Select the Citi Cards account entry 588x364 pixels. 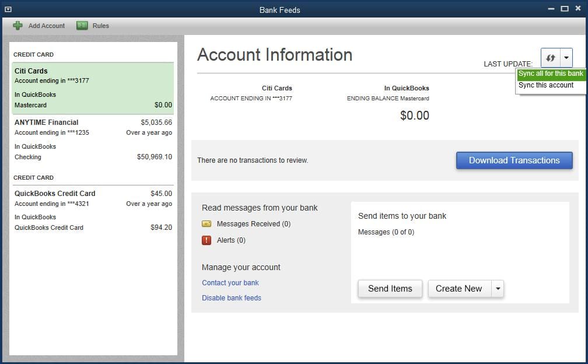pyautogui.click(x=93, y=88)
